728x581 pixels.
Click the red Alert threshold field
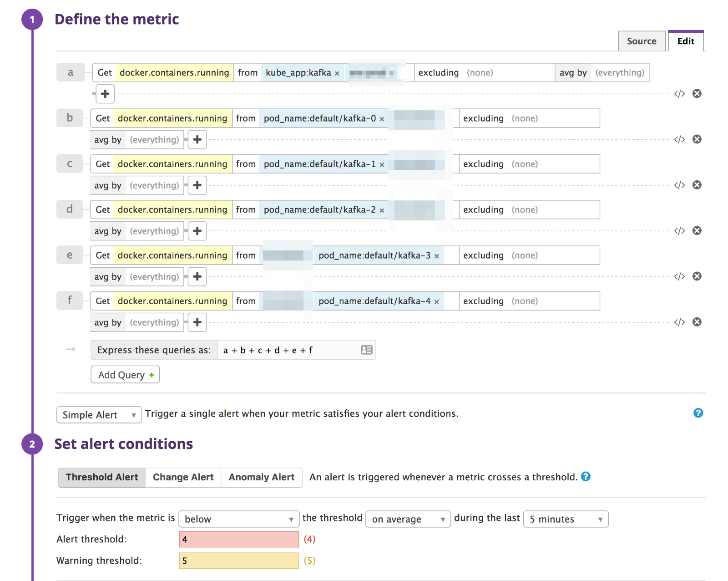239,539
